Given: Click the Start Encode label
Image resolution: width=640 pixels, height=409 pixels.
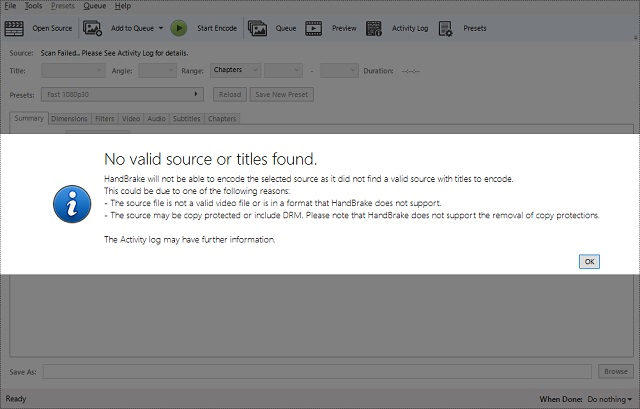Looking at the screenshot, I should pos(217,28).
